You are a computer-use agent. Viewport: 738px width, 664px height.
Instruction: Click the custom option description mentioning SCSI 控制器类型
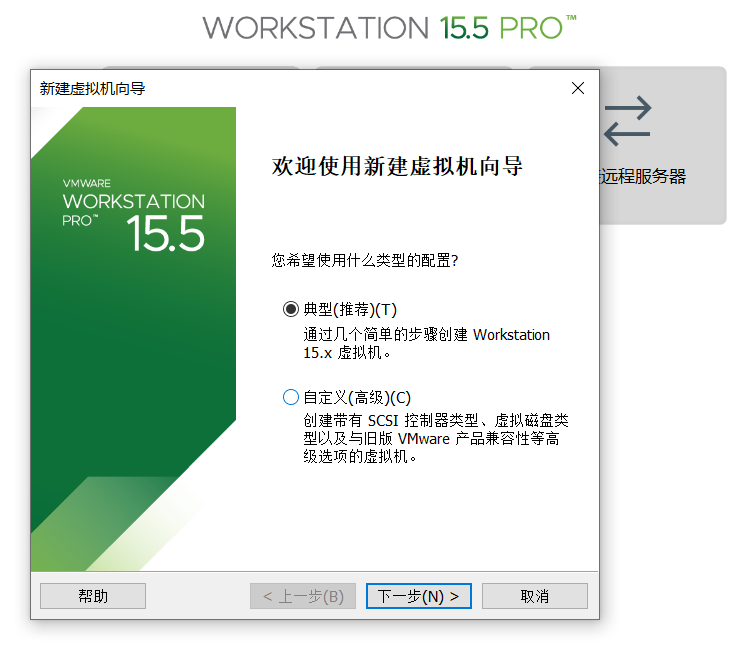point(436,438)
